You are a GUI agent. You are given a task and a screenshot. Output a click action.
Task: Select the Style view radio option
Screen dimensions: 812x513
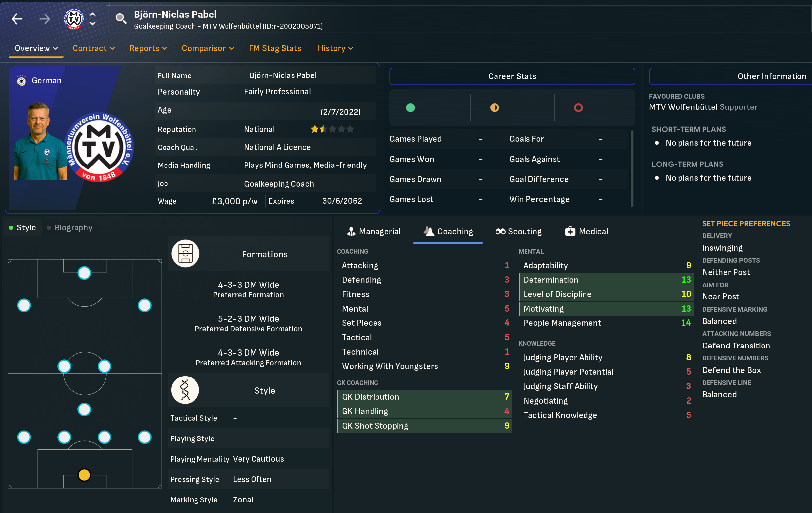[23, 228]
